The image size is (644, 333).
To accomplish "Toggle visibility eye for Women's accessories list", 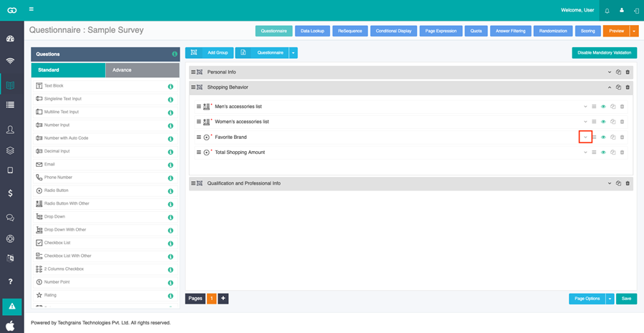I will pyautogui.click(x=603, y=122).
